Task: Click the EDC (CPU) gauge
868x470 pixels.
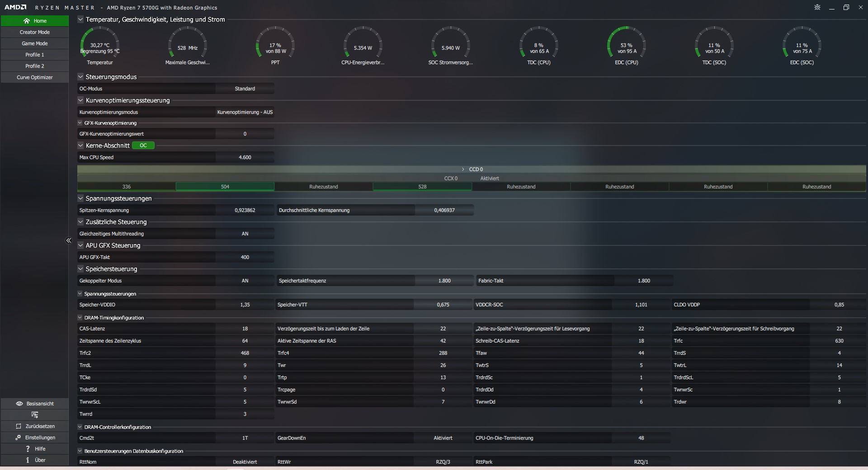Action: 626,46
